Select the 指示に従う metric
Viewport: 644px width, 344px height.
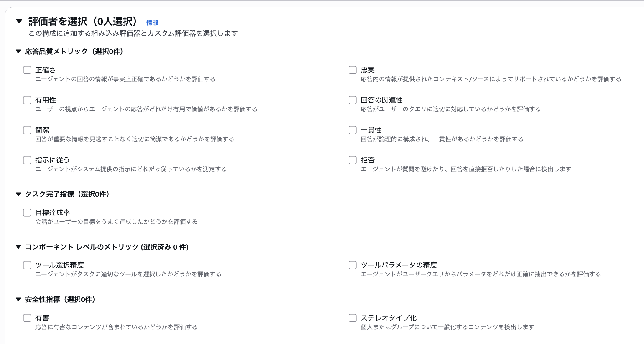27,160
